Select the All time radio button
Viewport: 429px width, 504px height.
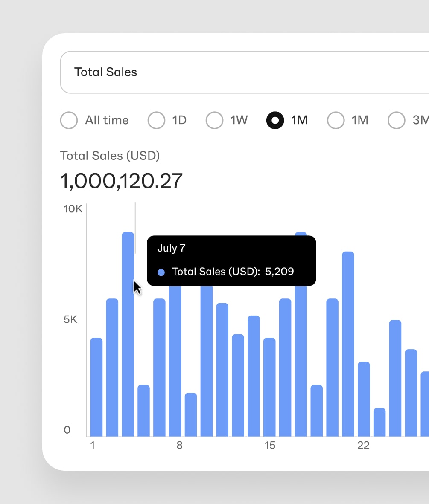click(x=69, y=120)
